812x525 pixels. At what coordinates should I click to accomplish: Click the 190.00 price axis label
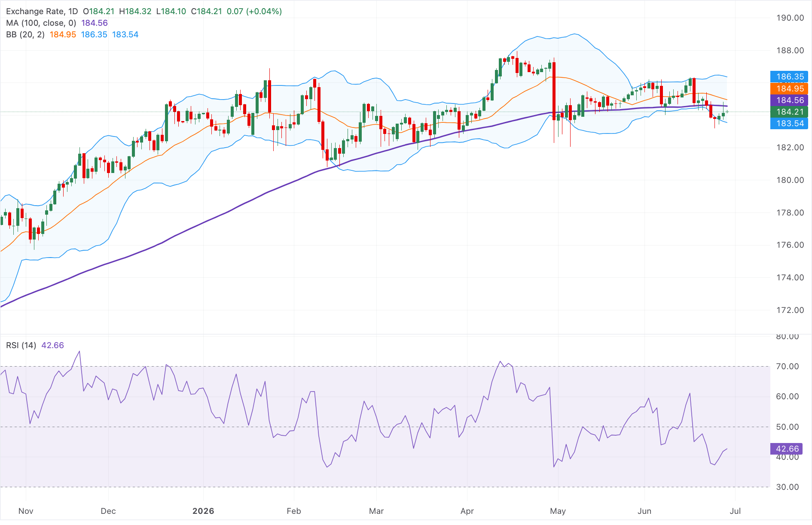click(x=790, y=18)
